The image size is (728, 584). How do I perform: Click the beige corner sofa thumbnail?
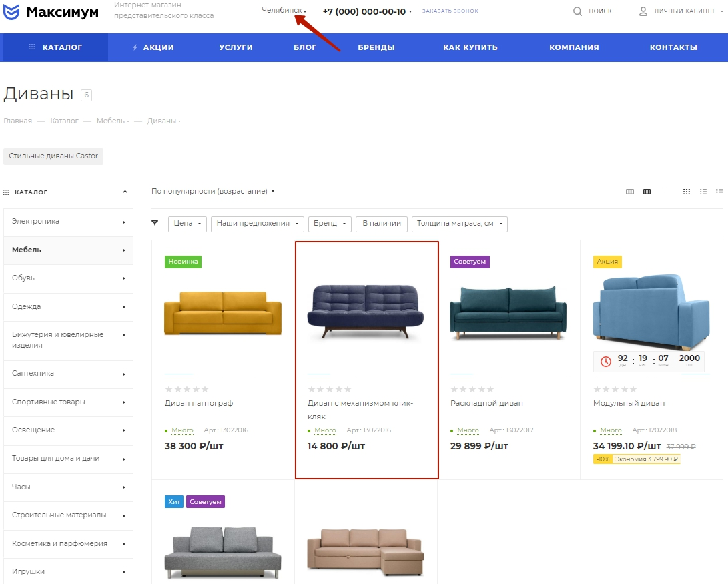366,553
